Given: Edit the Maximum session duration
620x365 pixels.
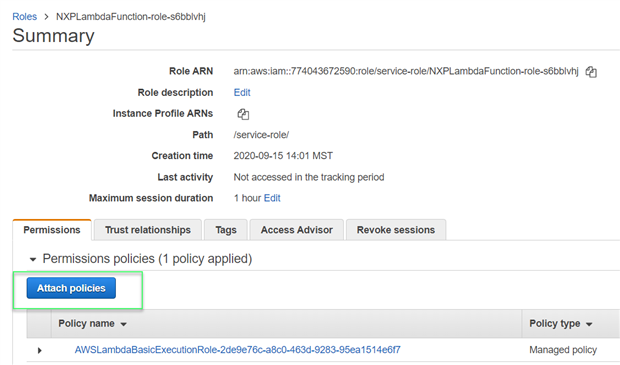Looking at the screenshot, I should pos(272,198).
